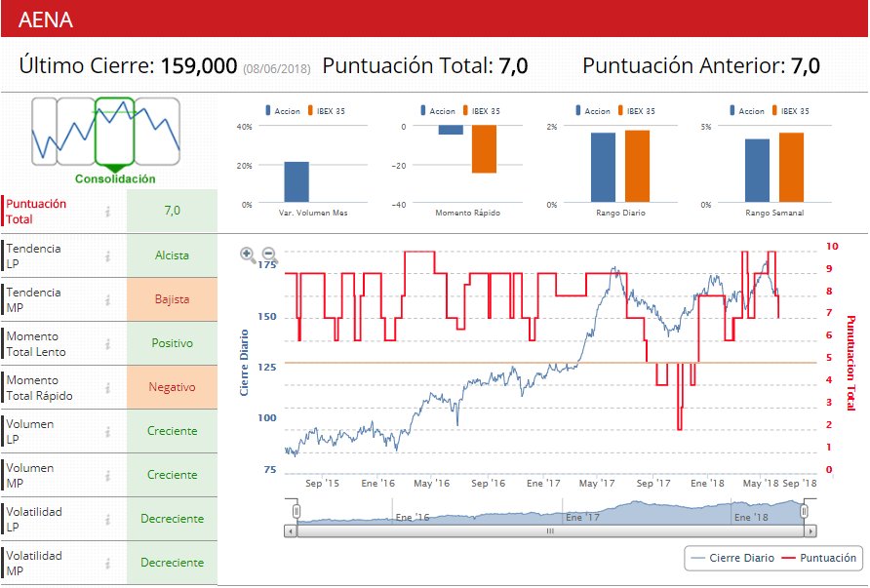Toggle Cierre Diario series in the legend
The height and width of the screenshot is (588, 870).
tap(732, 558)
